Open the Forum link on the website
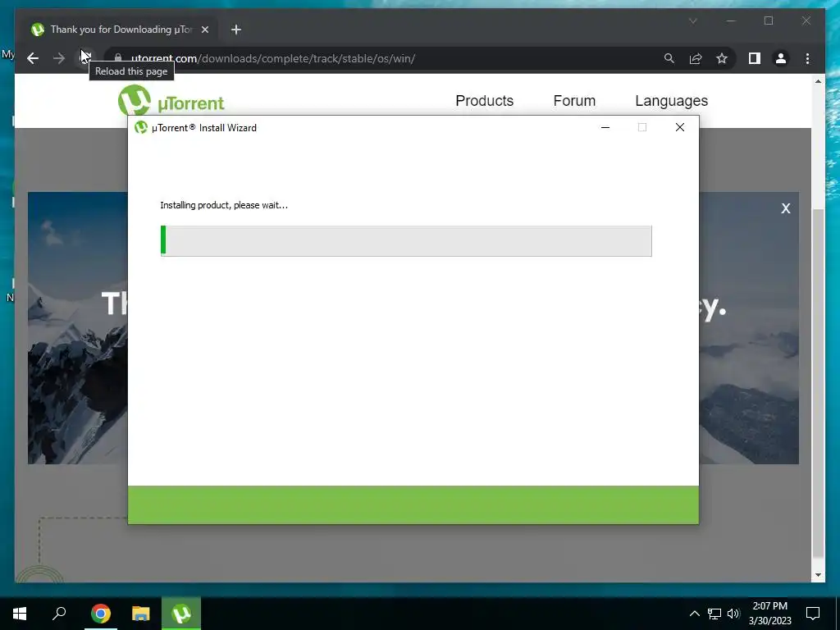840x630 pixels. 574,101
